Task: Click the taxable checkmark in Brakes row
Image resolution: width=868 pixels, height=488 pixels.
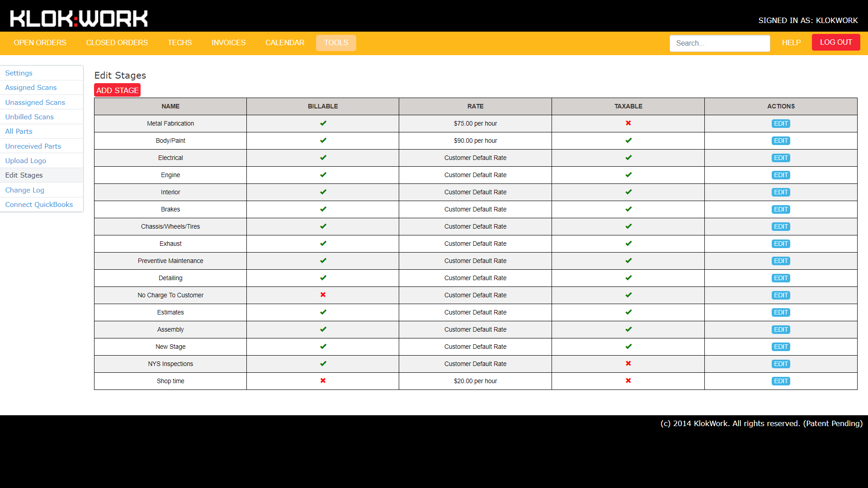Action: (x=628, y=209)
